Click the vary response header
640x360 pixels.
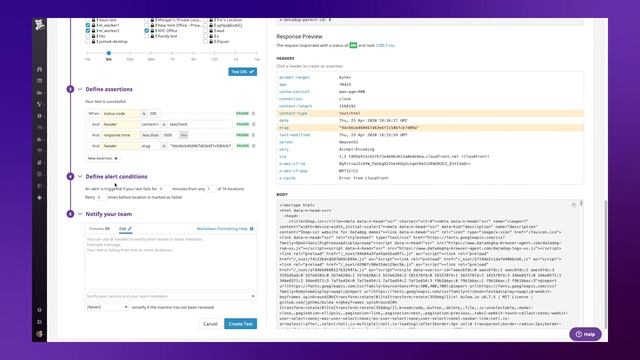coord(284,149)
